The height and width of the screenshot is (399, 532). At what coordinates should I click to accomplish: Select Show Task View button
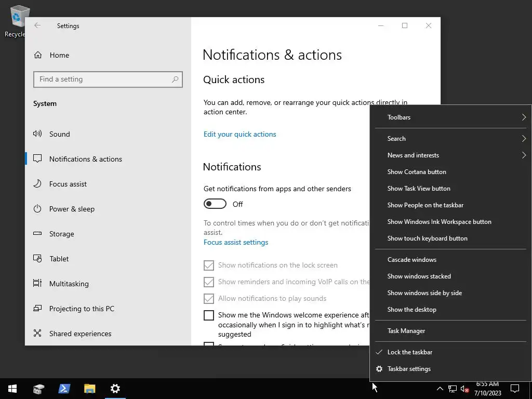coord(450,188)
